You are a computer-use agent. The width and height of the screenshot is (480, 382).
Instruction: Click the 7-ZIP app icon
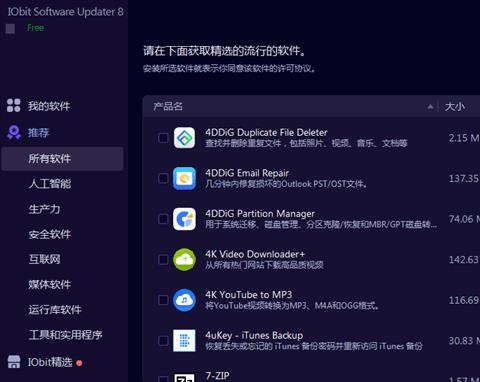coord(184,378)
